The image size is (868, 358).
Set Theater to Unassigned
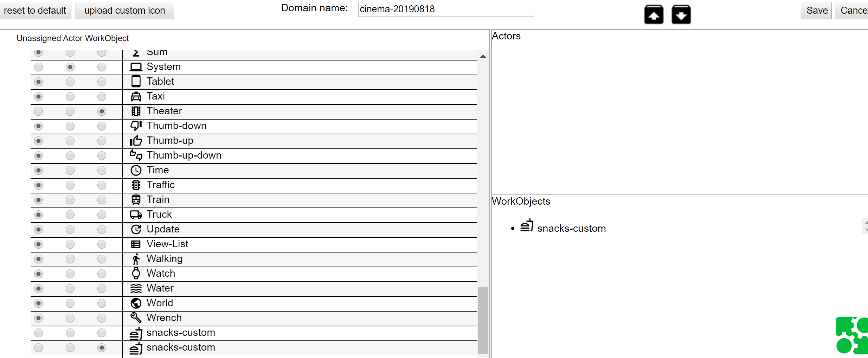(x=38, y=111)
